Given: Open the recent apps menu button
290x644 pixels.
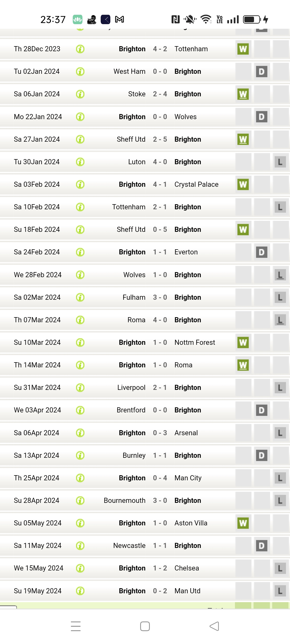Looking at the screenshot, I should click(76, 626).
